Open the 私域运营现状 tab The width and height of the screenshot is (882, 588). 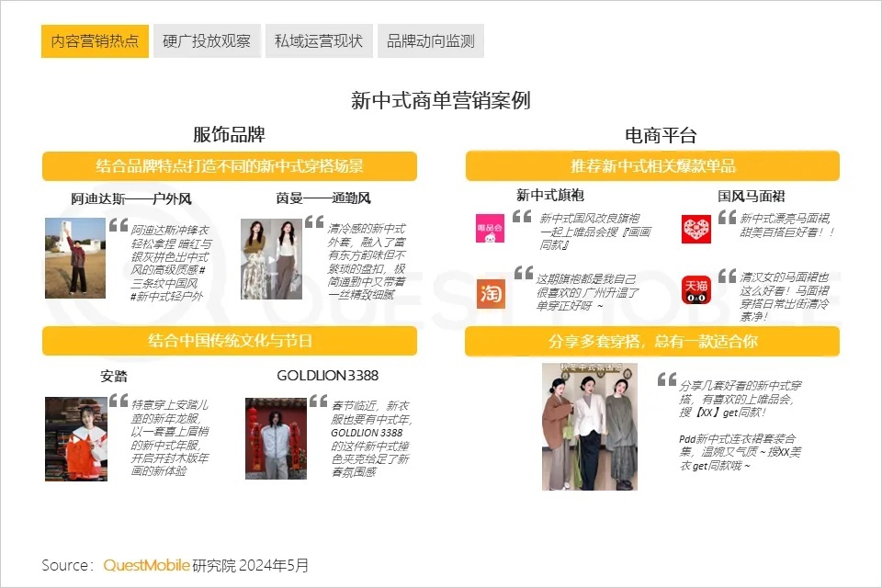(319, 41)
